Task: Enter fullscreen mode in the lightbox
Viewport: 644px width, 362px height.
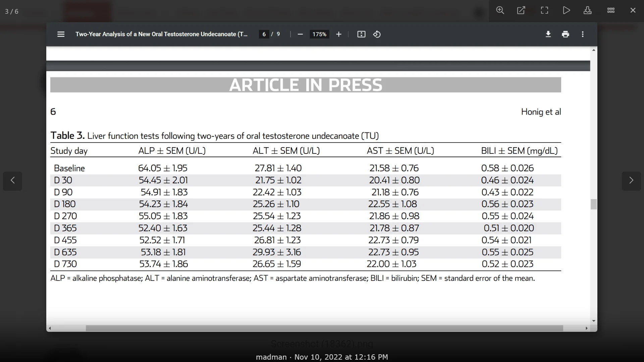Action: click(545, 10)
